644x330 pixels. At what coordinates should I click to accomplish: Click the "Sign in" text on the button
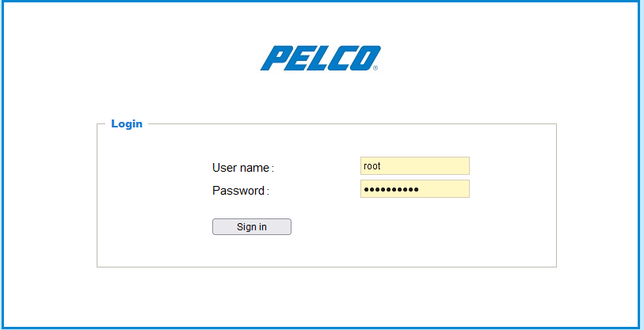pyautogui.click(x=252, y=227)
